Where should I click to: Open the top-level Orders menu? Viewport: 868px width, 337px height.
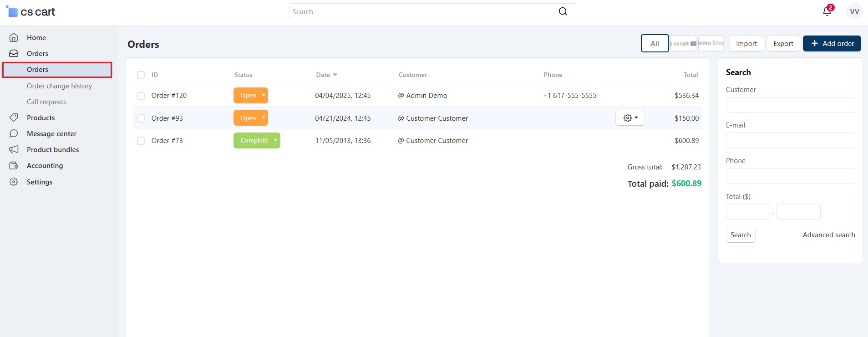[x=37, y=53]
